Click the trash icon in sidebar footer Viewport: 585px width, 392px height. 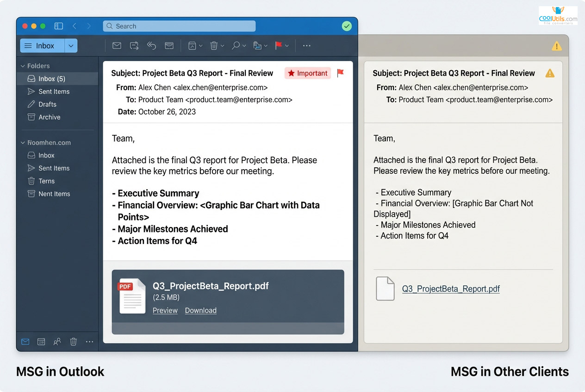click(x=73, y=342)
